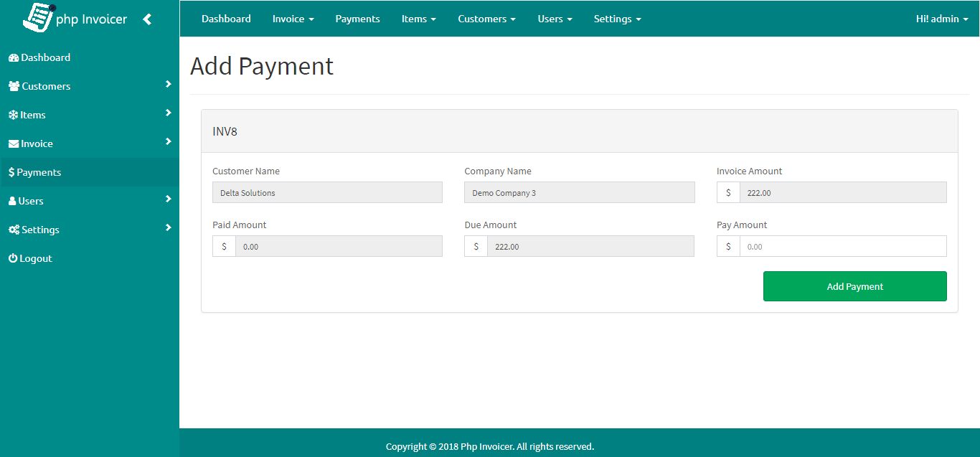Click the Paid Amount field 0.00

[339, 246]
